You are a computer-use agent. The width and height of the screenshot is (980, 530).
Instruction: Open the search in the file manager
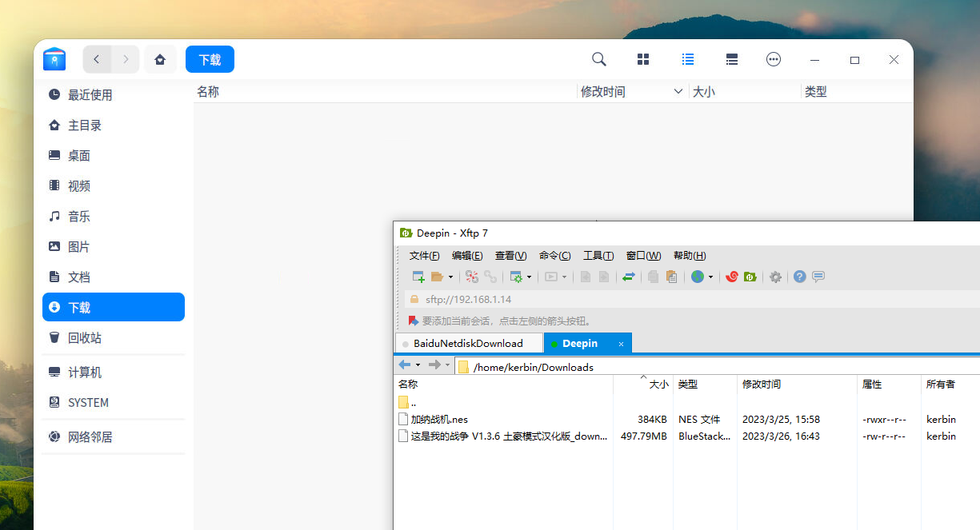click(598, 59)
